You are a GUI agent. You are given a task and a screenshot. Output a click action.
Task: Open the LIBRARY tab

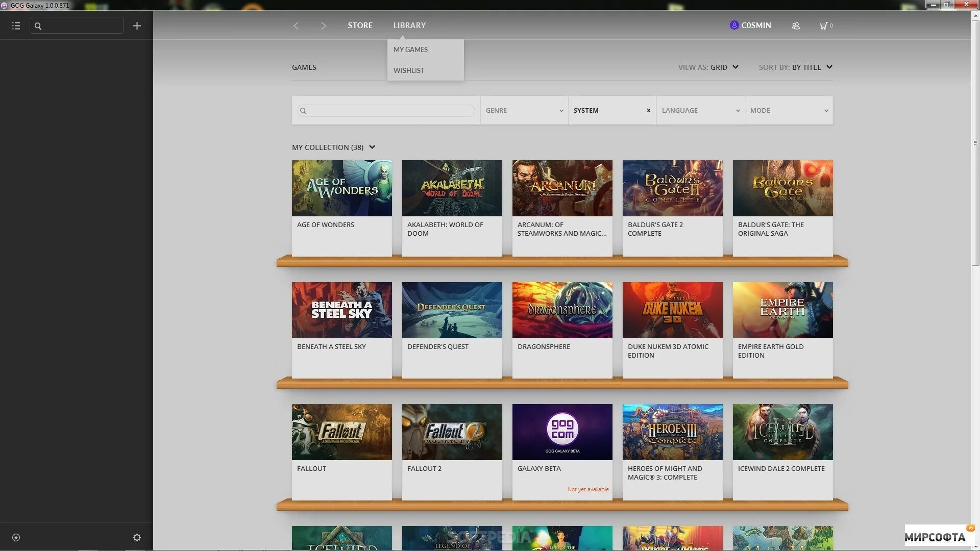[409, 25]
